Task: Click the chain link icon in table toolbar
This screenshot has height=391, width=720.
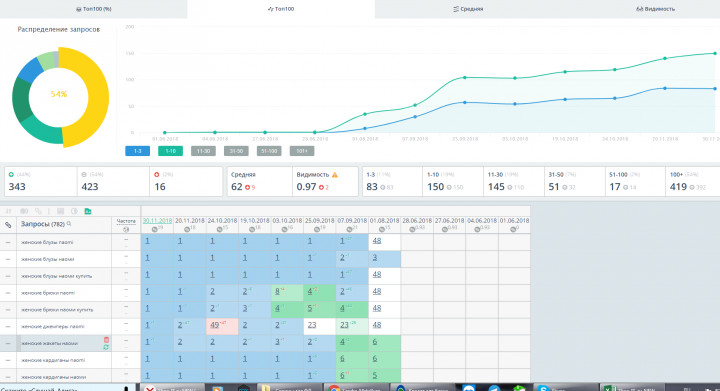Action: click(39, 211)
